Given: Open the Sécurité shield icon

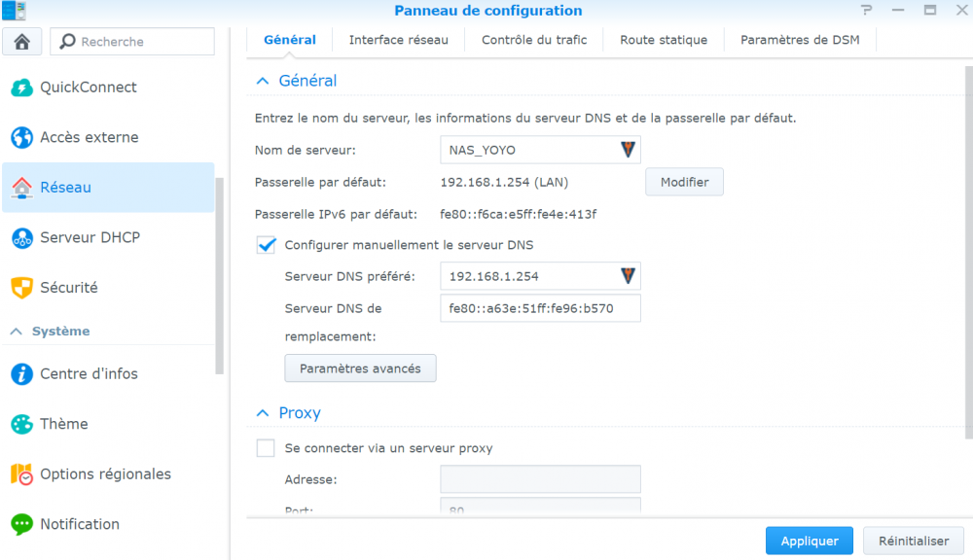Looking at the screenshot, I should tap(21, 288).
